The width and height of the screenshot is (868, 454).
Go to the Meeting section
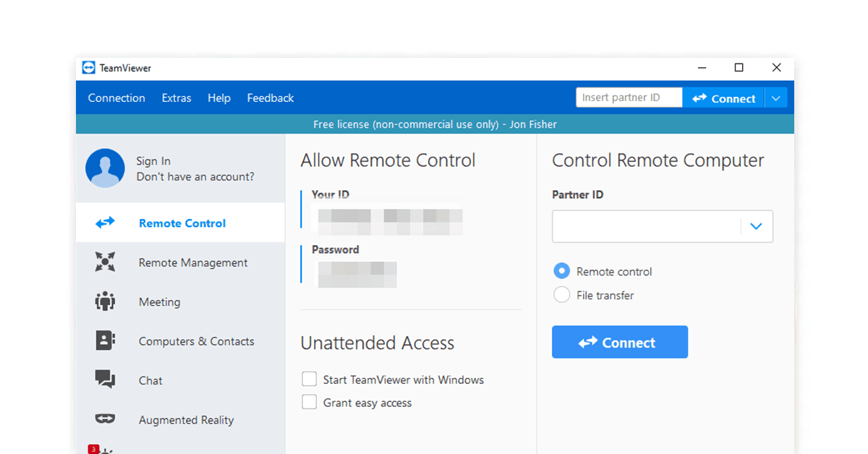[181, 301]
